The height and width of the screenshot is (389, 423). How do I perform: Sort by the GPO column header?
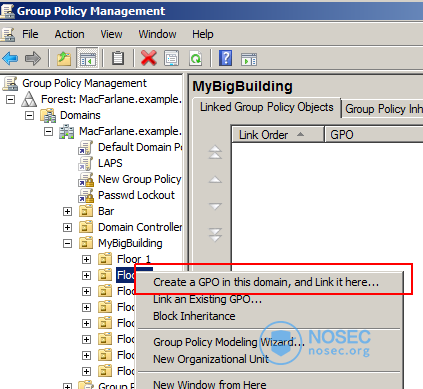(x=374, y=135)
